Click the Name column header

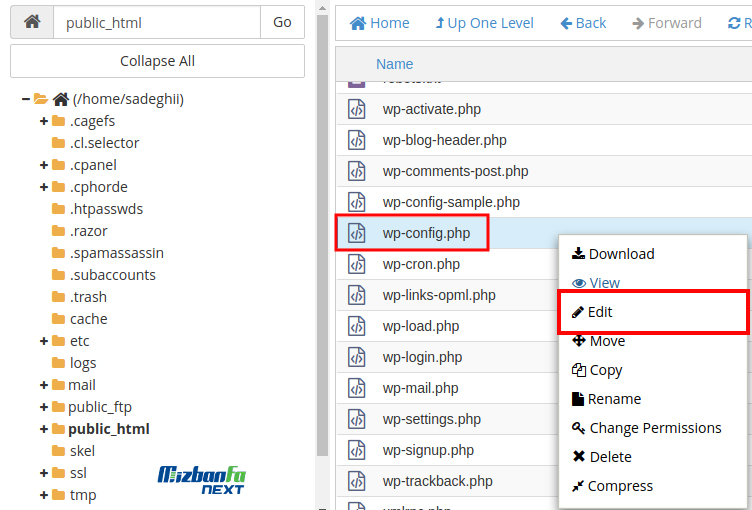394,64
